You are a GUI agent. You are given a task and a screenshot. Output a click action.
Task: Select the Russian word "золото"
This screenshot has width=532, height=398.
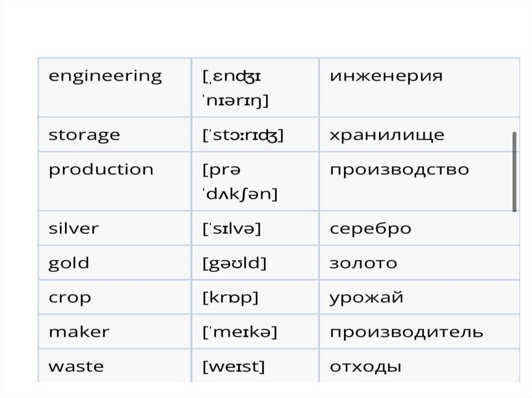[363, 263]
